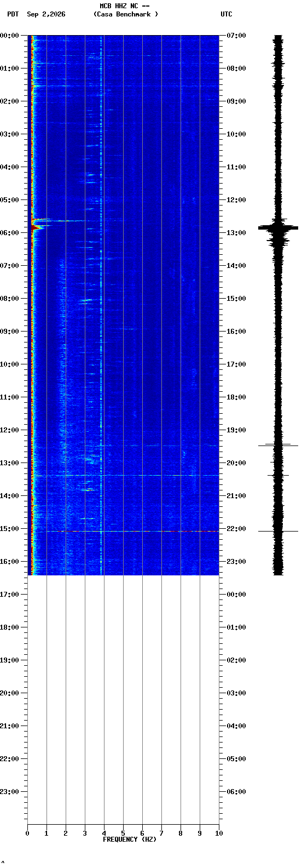Click the '18:00' label on UTC axis

236,397
